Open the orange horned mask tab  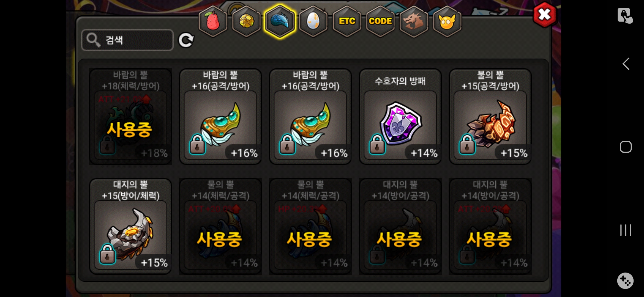pos(447,21)
